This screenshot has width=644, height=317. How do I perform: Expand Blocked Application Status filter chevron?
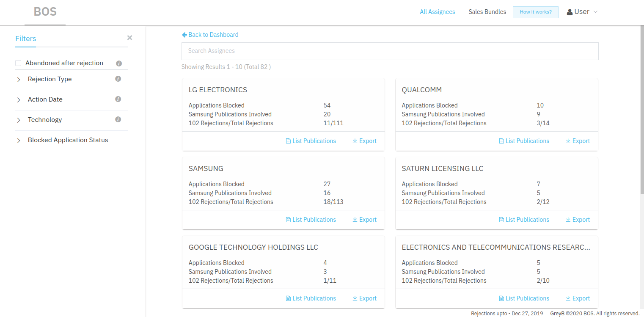point(19,141)
